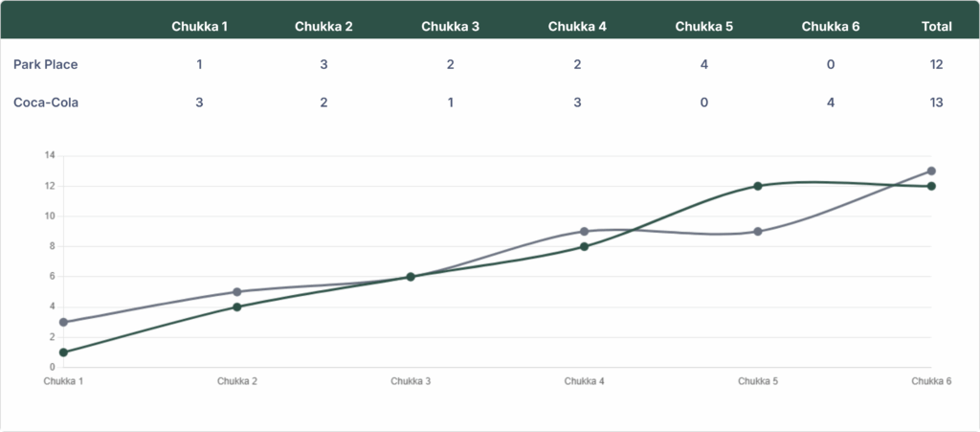Click Park Place total score 12
The image size is (980, 432).
coord(936,64)
